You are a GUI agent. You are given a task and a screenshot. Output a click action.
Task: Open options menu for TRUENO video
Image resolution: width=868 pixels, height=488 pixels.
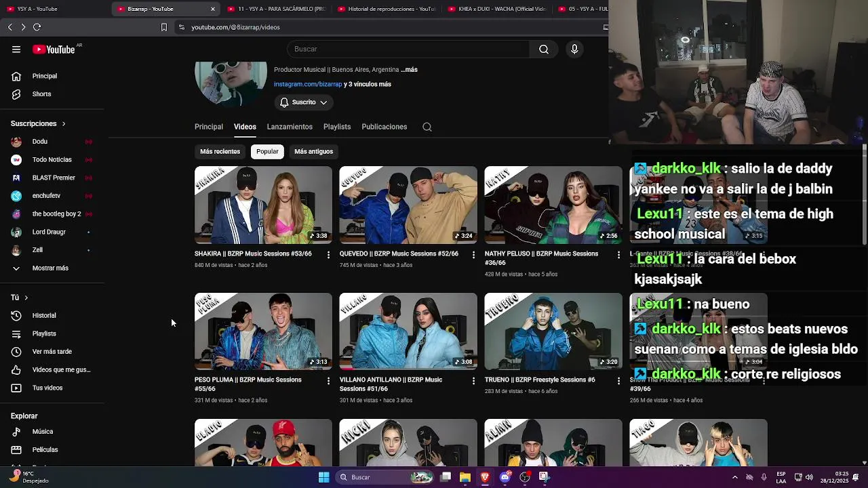click(x=618, y=381)
